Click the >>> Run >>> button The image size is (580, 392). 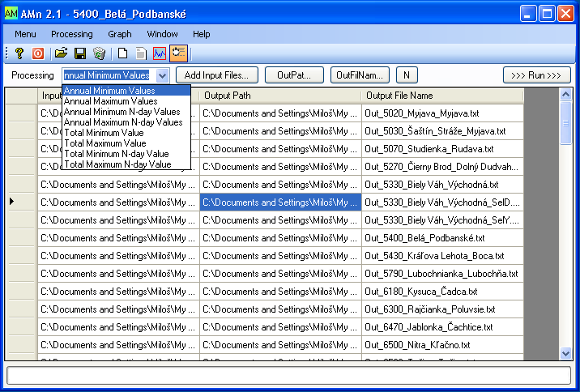click(x=536, y=75)
